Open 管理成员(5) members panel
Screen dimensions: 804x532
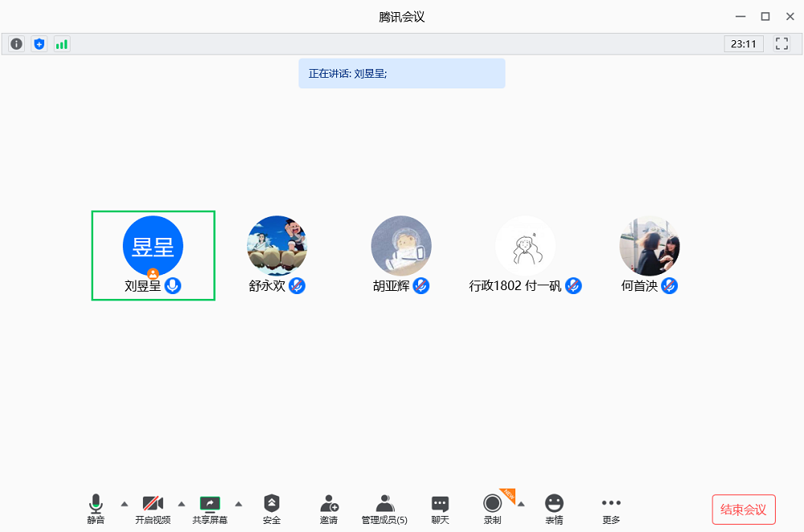(x=384, y=509)
